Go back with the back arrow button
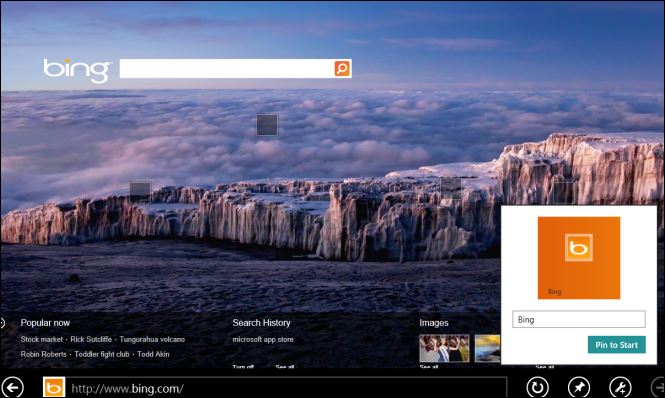This screenshot has height=398, width=665. point(13,387)
